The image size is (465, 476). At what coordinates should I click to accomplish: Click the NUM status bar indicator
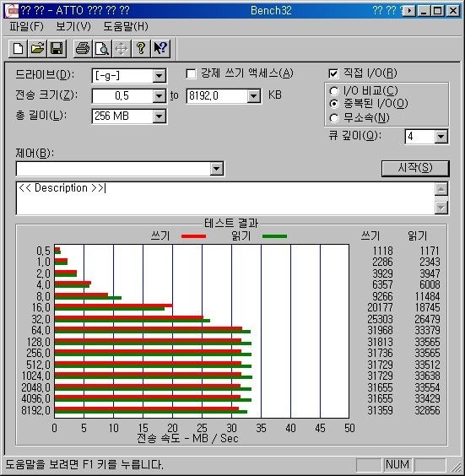click(x=397, y=464)
